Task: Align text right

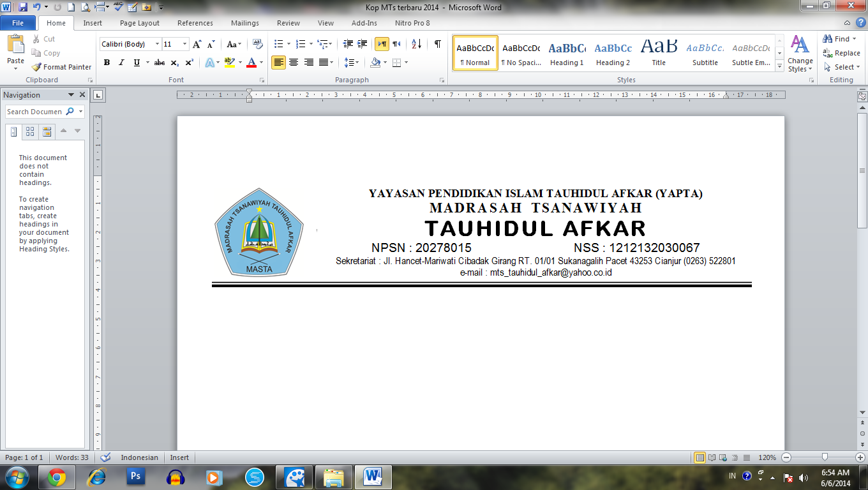Action: click(x=309, y=63)
